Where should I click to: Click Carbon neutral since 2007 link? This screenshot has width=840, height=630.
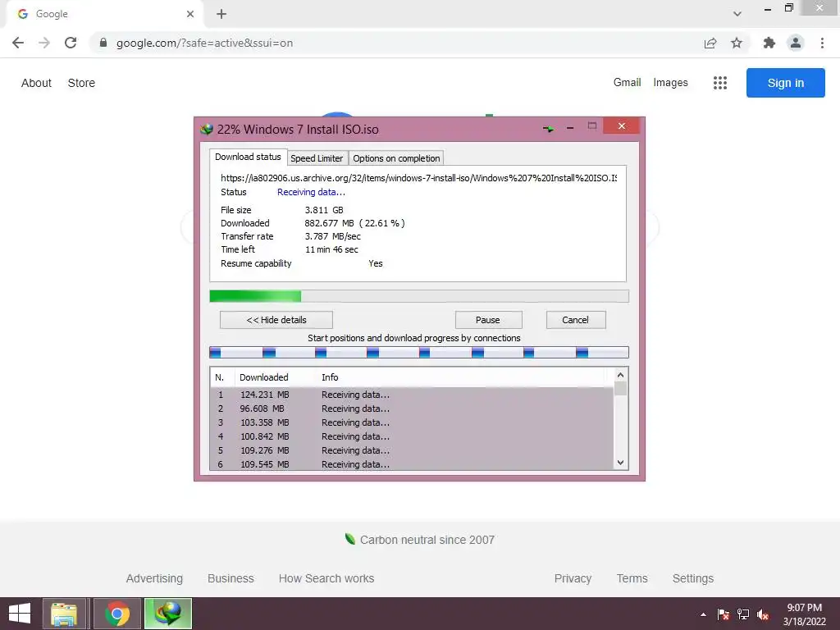[x=420, y=540]
